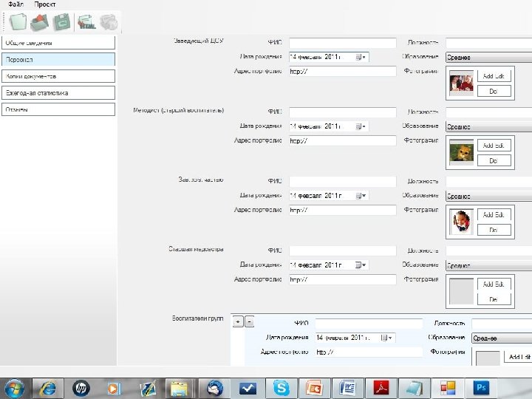Viewport: 532px width, 399px height.
Task: Open the red-yellow squares app on taskbar
Action: [x=448, y=388]
